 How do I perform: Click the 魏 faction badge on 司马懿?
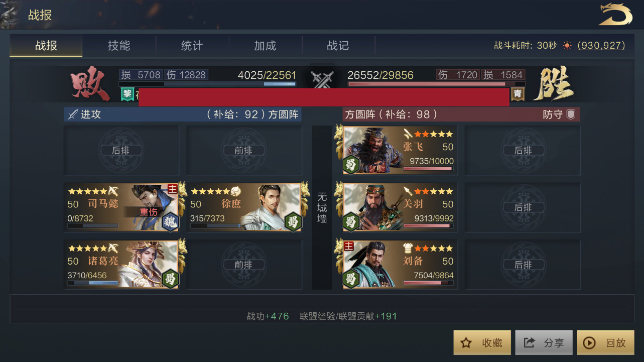click(x=171, y=221)
